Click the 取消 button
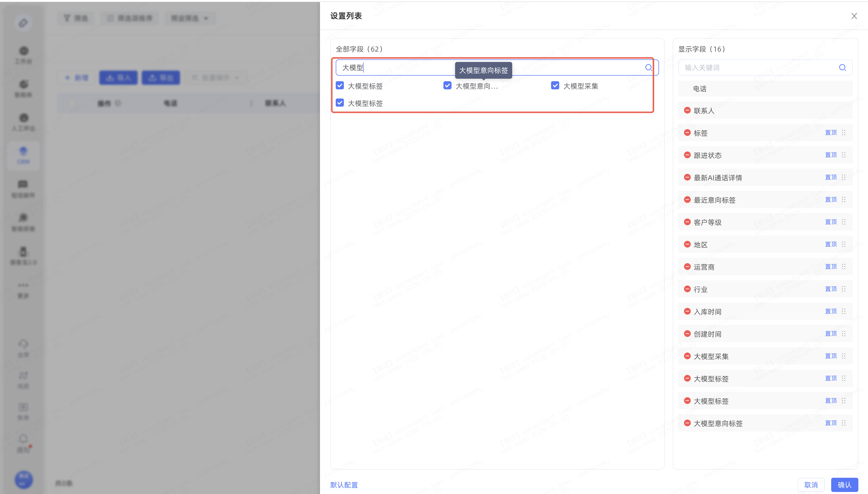 click(811, 485)
